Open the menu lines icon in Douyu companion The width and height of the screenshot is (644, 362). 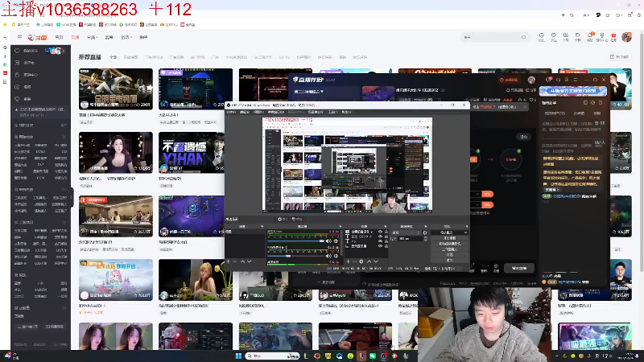pyautogui.click(x=575, y=80)
